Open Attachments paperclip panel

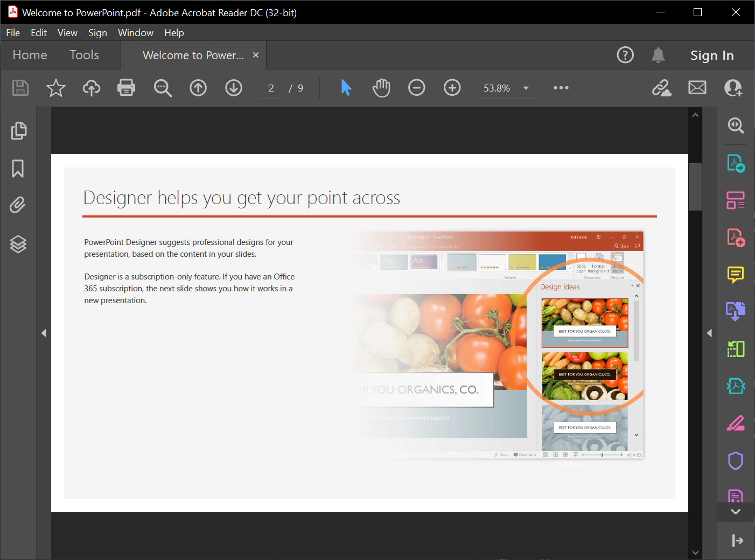click(18, 205)
